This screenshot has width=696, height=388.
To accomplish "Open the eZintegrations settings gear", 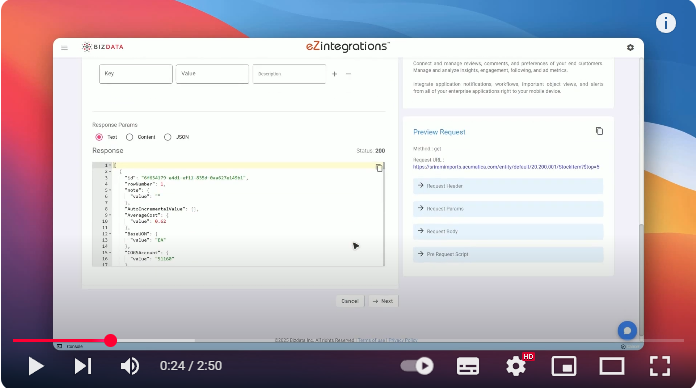I will click(x=630, y=48).
